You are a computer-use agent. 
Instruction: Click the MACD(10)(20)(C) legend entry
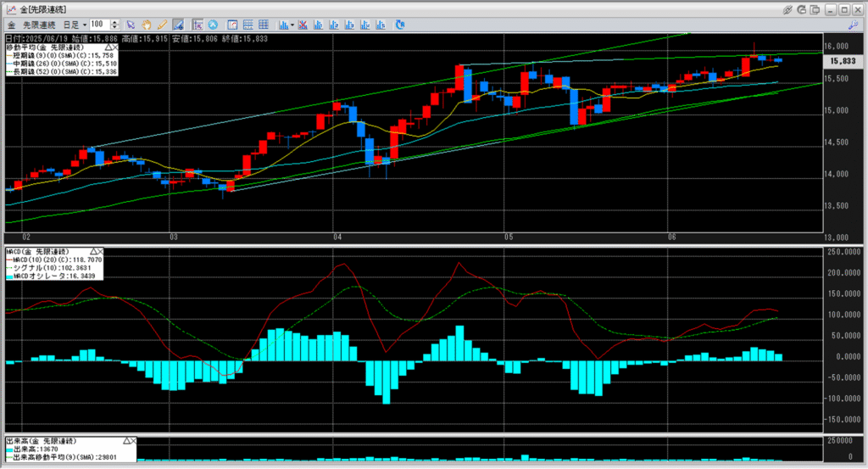[54, 260]
